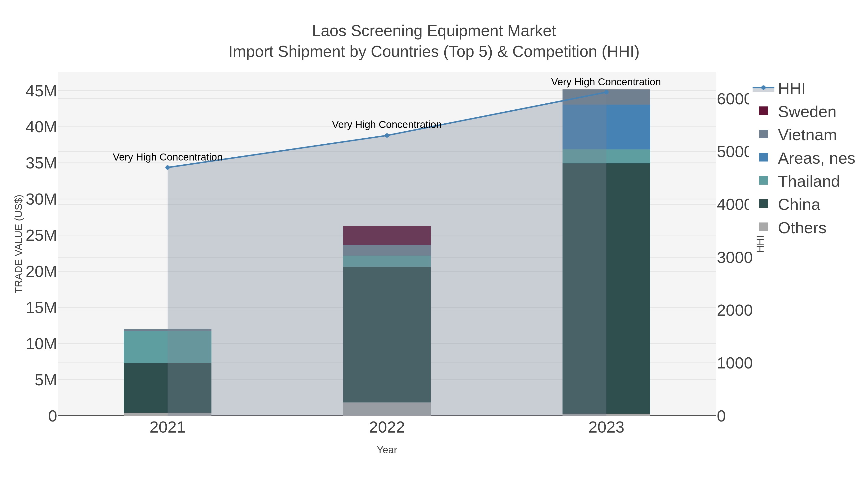Click the HHI line marker for 2021

coord(168,167)
